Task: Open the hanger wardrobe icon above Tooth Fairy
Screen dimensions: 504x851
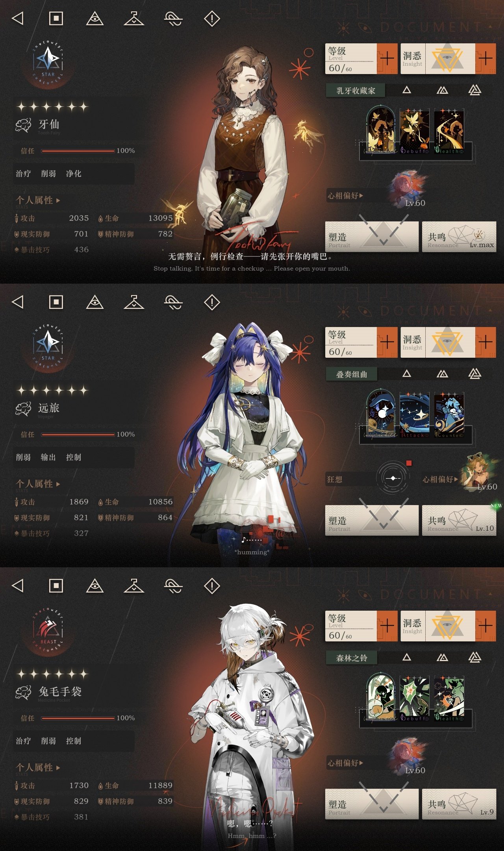Action: [134, 18]
